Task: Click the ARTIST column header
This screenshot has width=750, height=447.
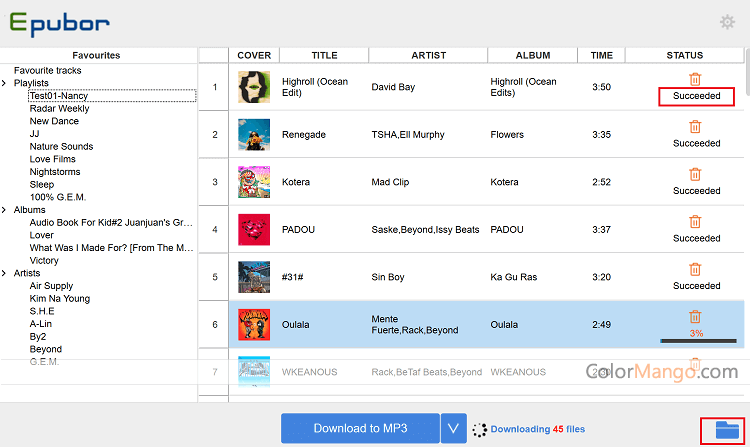Action: tap(428, 55)
